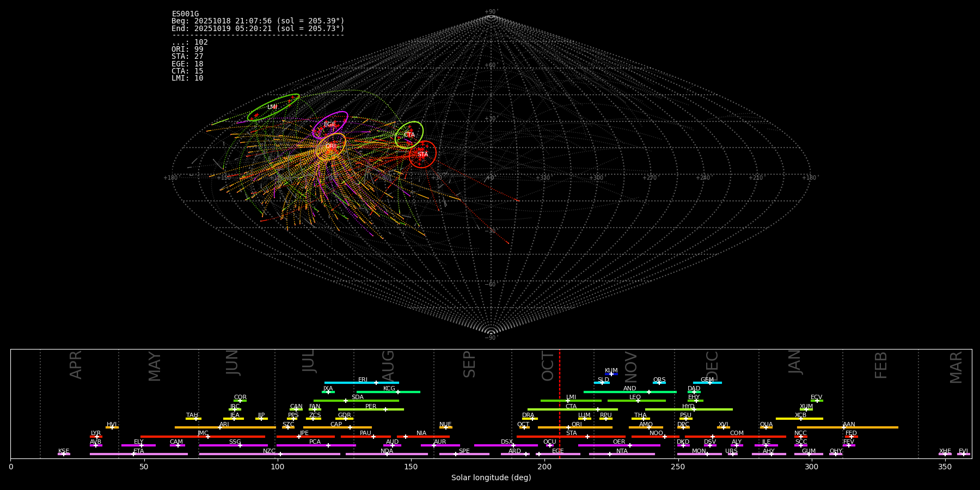Click the AND shower bar in timeline
Screen dimensions: 980x490
pyautogui.click(x=630, y=392)
